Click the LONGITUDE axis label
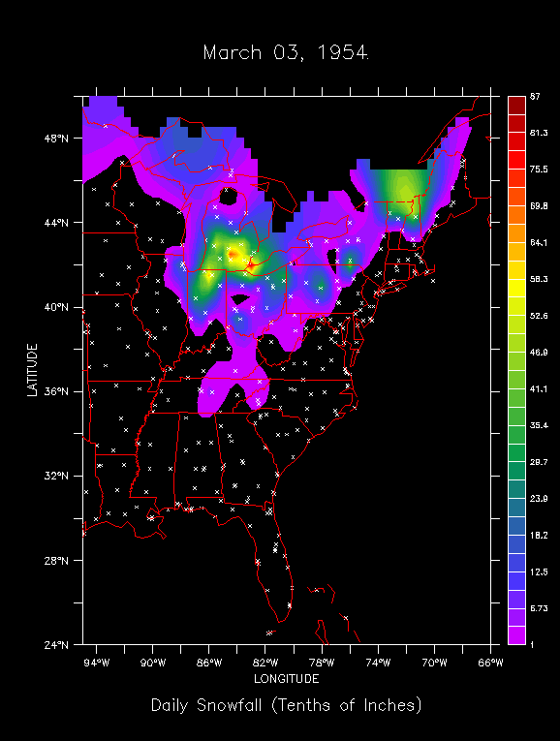Viewport: 560px width, 741px height. point(287,679)
